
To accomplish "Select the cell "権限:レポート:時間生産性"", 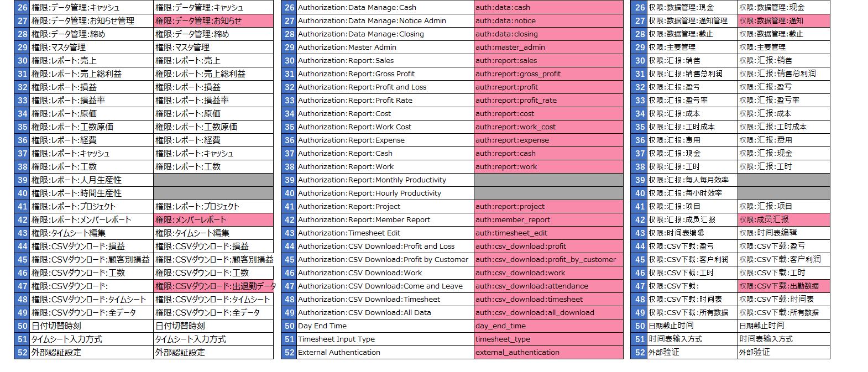I will [x=91, y=193].
